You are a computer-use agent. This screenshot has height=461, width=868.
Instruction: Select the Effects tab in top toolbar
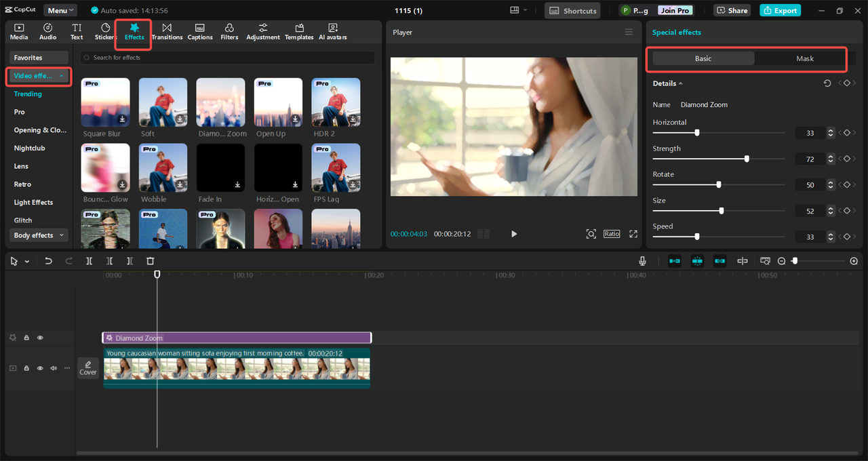134,31
